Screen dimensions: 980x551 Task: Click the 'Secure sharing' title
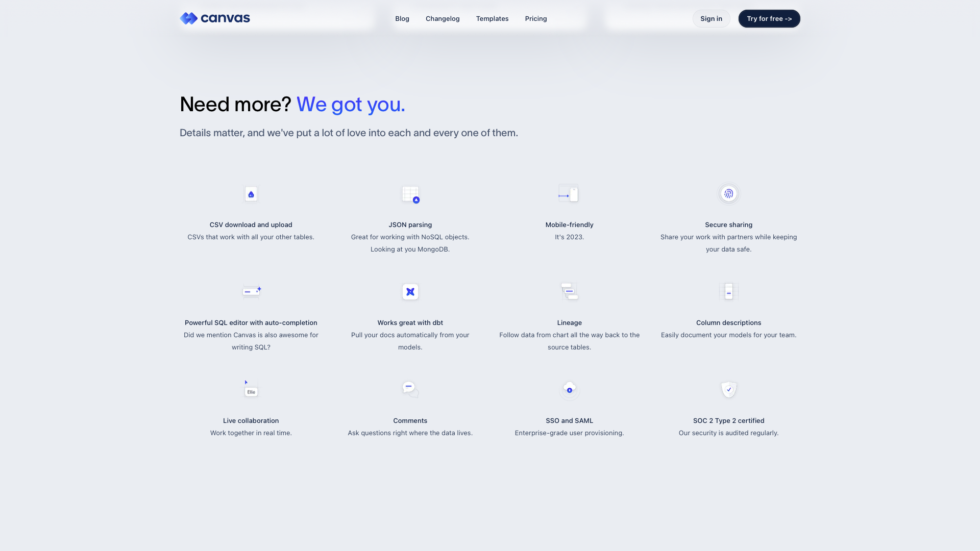729,224
